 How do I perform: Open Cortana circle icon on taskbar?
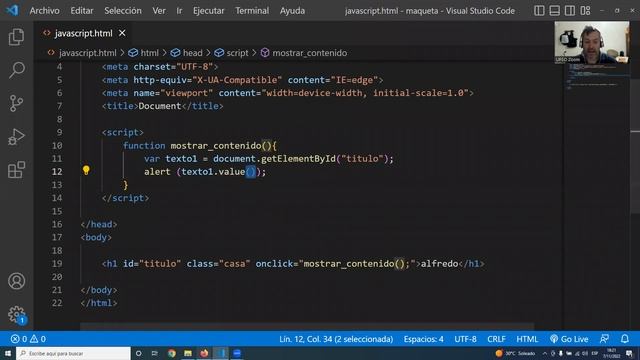point(138,353)
